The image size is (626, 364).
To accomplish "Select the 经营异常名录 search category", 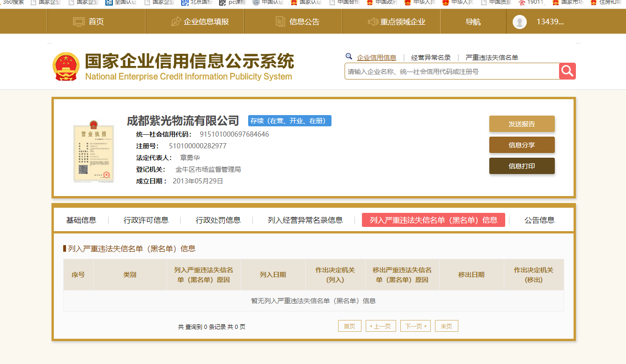I will click(431, 58).
